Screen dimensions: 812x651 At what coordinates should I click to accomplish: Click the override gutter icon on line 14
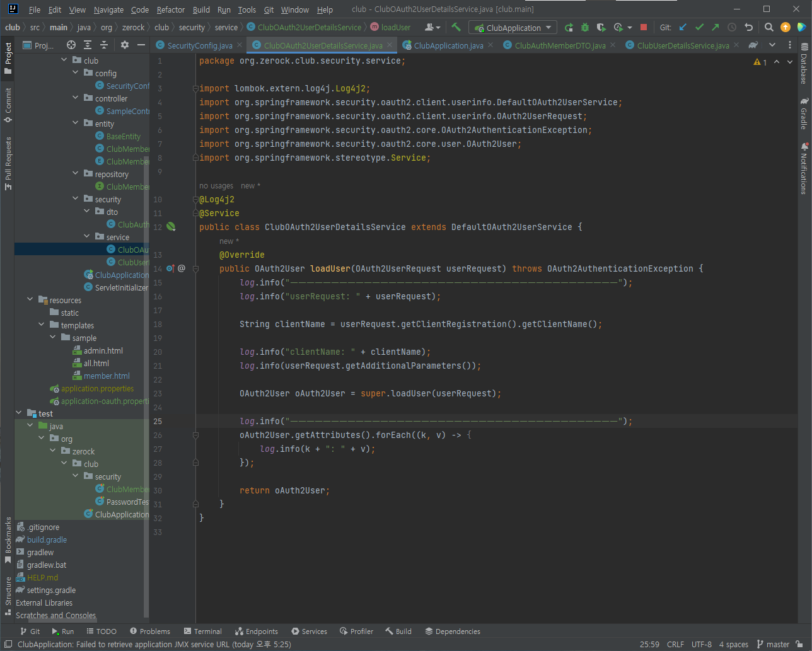click(x=170, y=268)
